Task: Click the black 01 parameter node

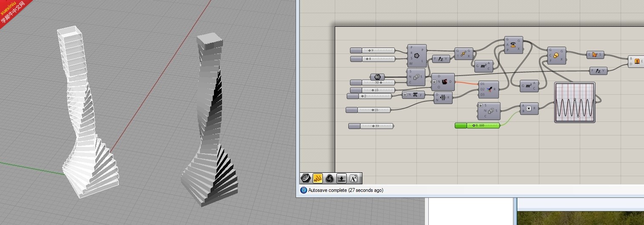Action: click(x=377, y=77)
